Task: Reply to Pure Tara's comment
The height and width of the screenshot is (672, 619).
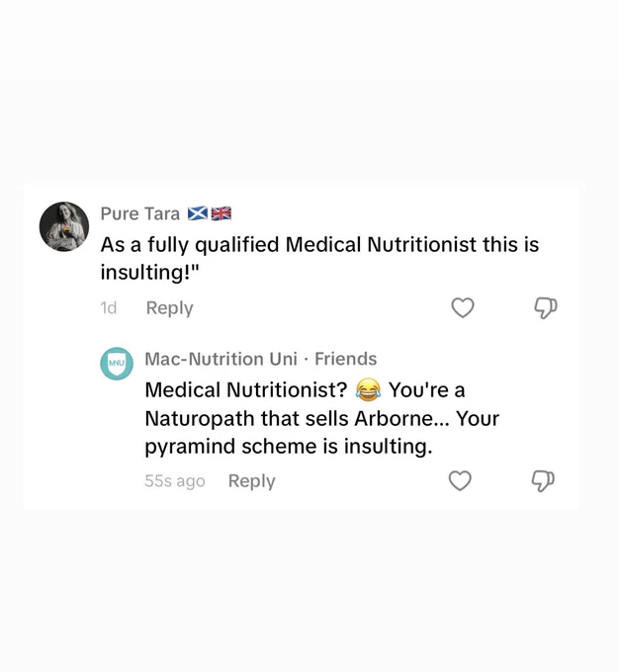Action: (x=169, y=308)
